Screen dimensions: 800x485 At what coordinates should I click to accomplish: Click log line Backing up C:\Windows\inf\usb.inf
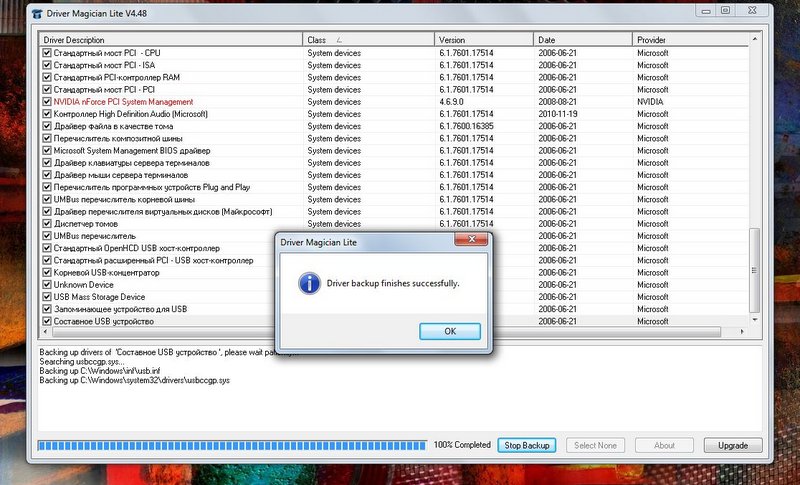(99, 371)
